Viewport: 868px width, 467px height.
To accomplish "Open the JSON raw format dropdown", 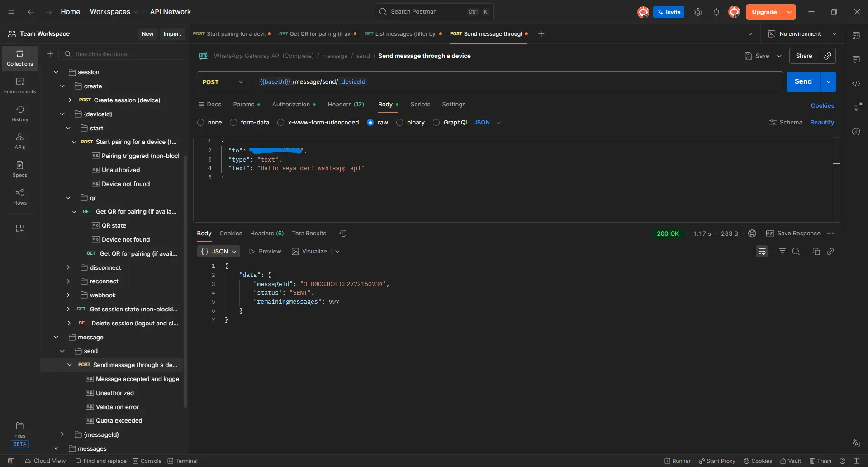I will [x=487, y=123].
